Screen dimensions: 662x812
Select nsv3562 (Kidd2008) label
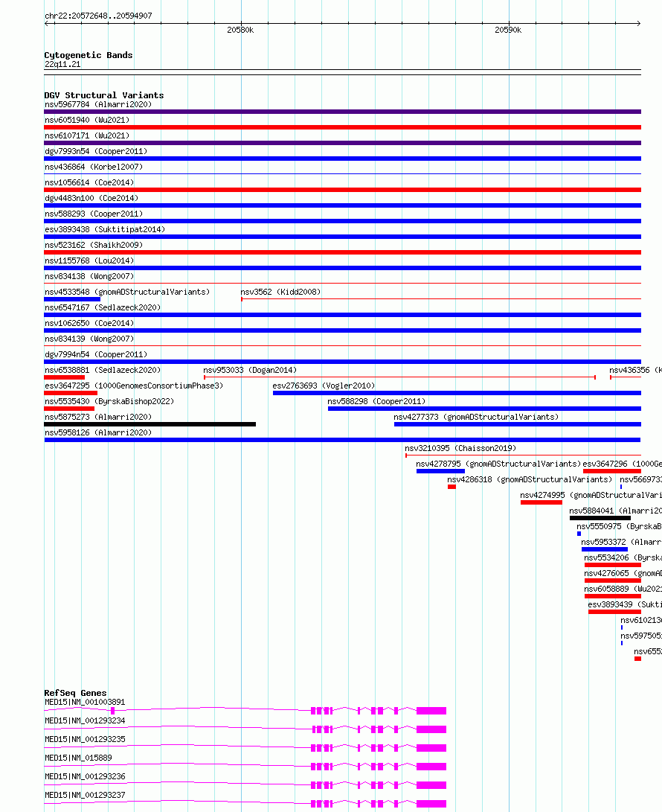(280, 292)
